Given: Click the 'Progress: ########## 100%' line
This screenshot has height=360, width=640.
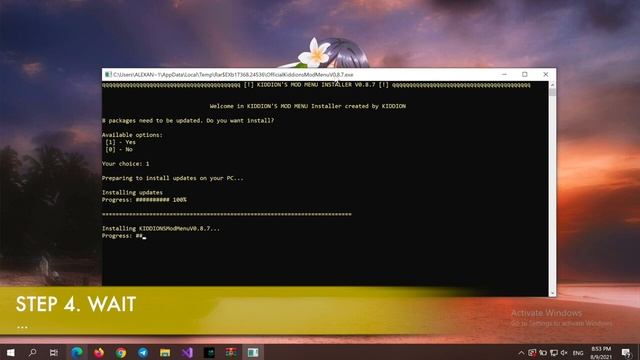Looking at the screenshot, I should point(144,200).
